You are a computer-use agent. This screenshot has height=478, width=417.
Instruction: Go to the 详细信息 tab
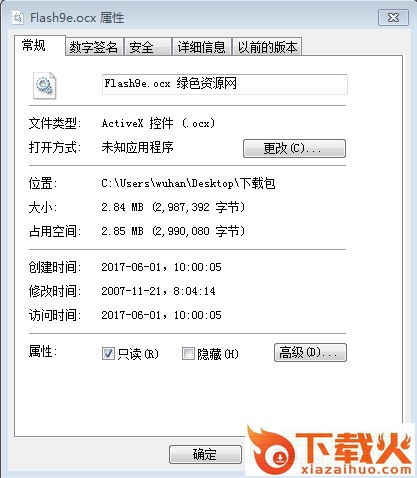[x=202, y=47]
